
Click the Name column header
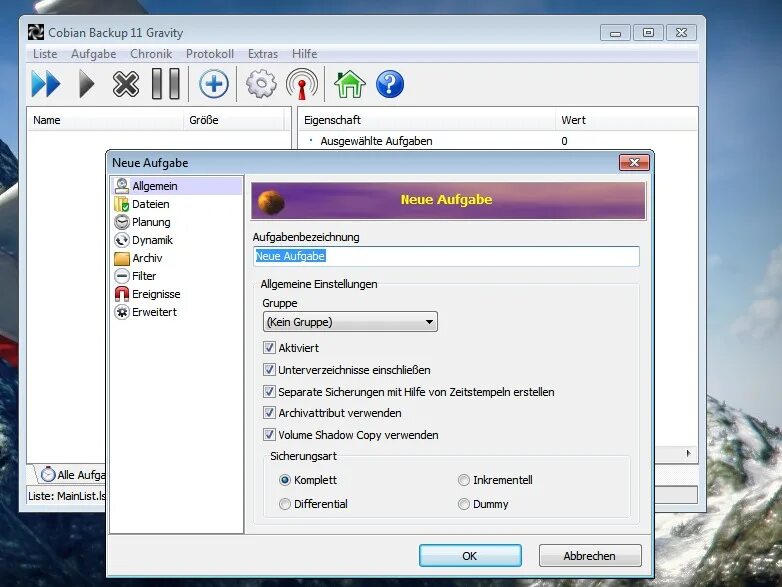[105, 120]
